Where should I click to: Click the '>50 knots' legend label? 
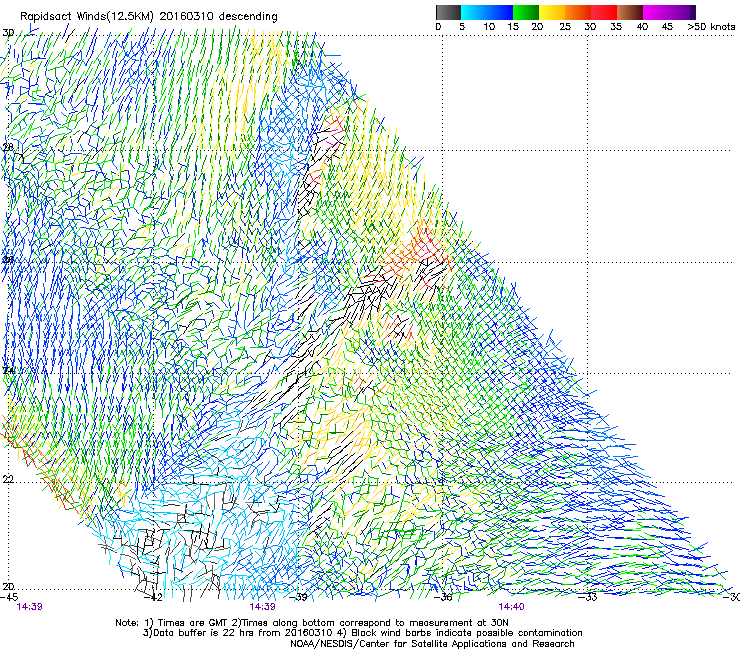pos(711,27)
